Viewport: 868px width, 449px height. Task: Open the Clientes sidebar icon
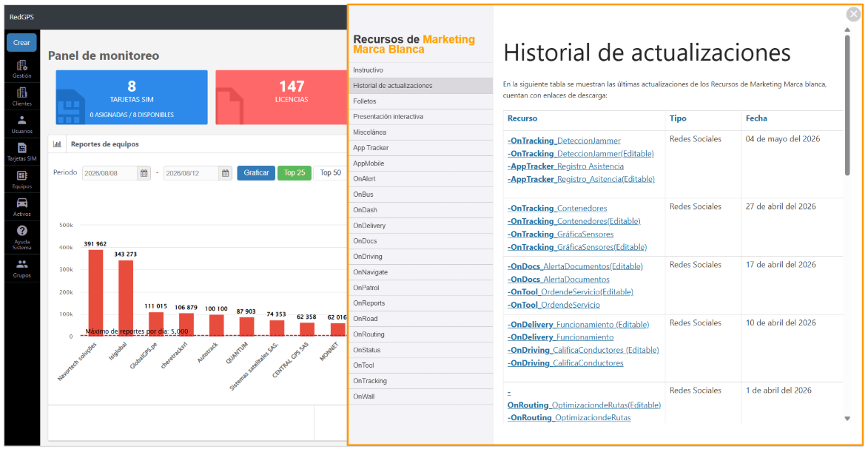coord(22,92)
